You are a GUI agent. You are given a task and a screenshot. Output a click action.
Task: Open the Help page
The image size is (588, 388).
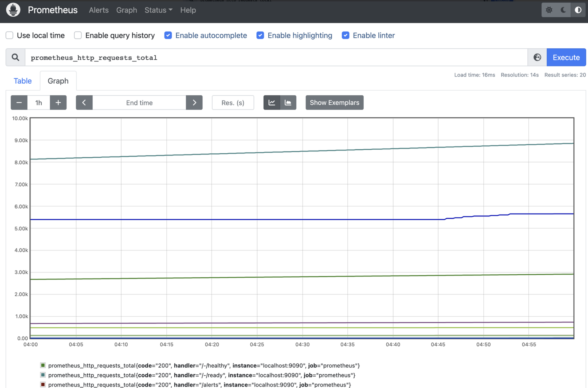point(188,10)
